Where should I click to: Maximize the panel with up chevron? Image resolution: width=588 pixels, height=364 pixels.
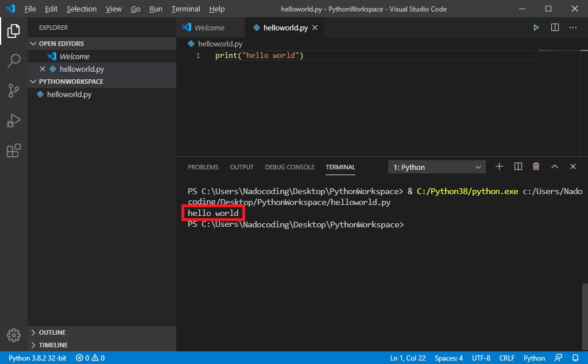[554, 166]
